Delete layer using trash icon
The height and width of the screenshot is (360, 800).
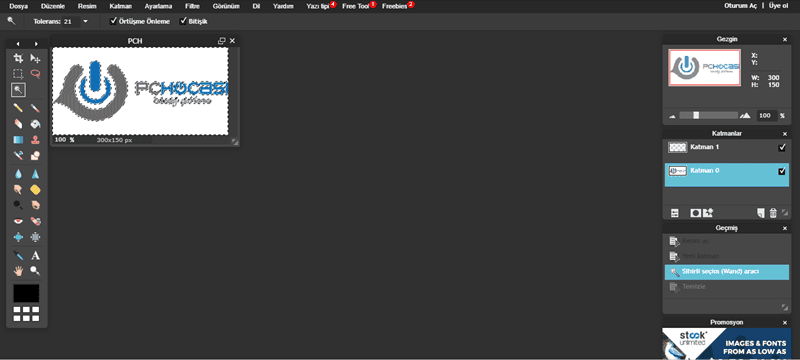(x=773, y=213)
